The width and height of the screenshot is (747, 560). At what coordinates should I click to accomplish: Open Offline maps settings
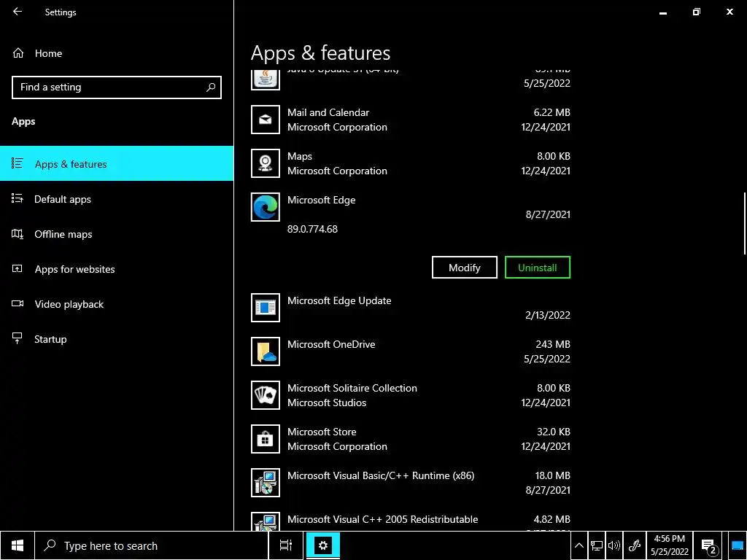[x=117, y=234]
